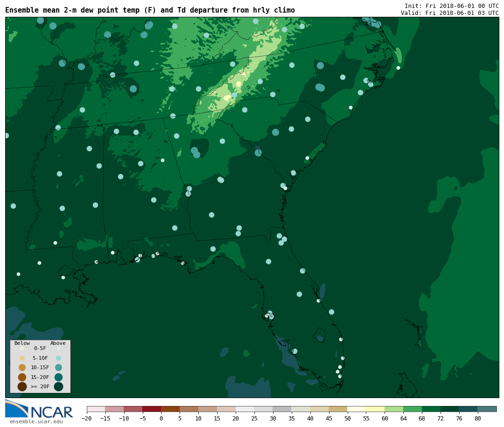
Task: Click the Above 0-5F small pale dot
Action: 58,349
